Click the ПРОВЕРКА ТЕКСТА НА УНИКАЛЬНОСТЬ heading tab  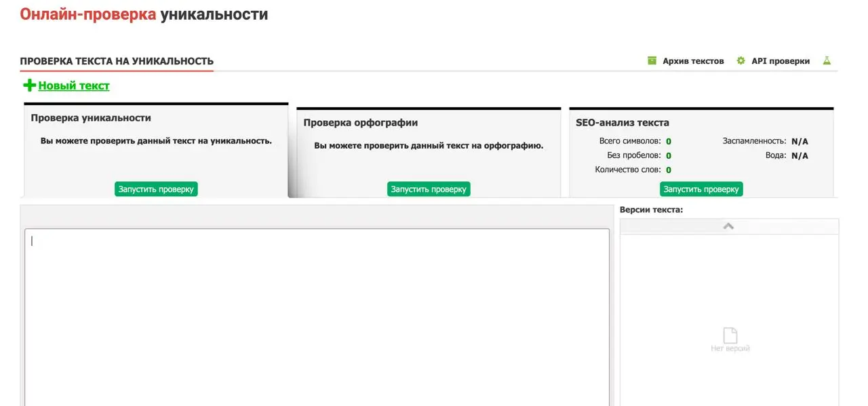pos(117,61)
